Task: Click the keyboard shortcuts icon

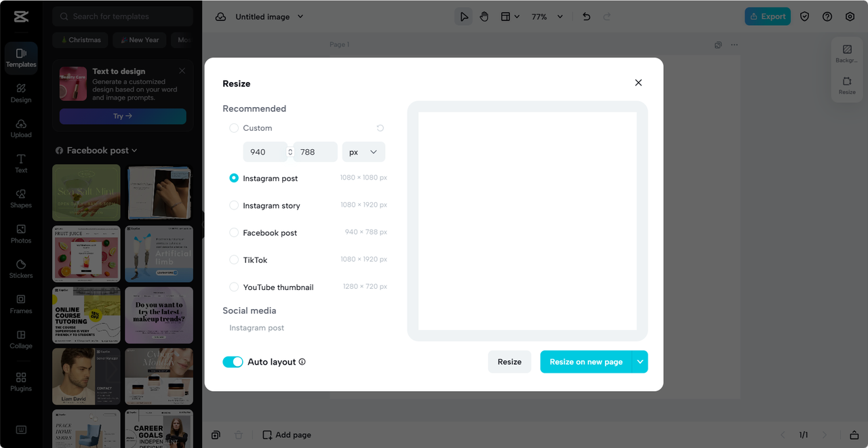Action: [x=21, y=430]
